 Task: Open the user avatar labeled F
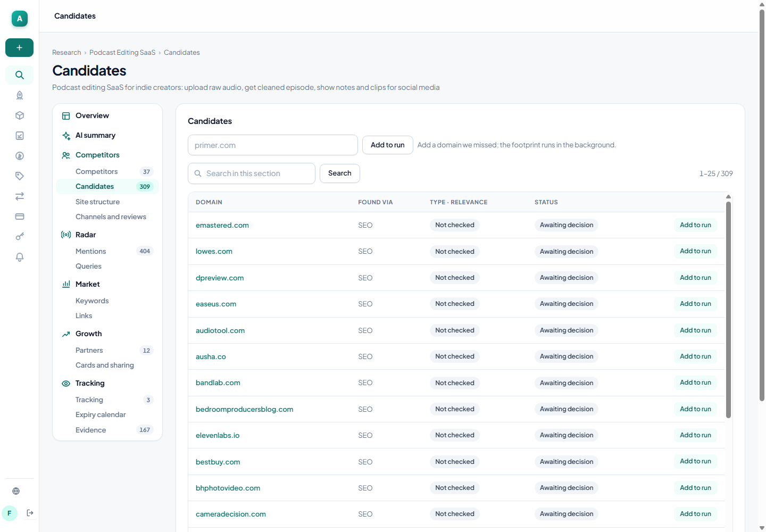pyautogui.click(x=10, y=513)
